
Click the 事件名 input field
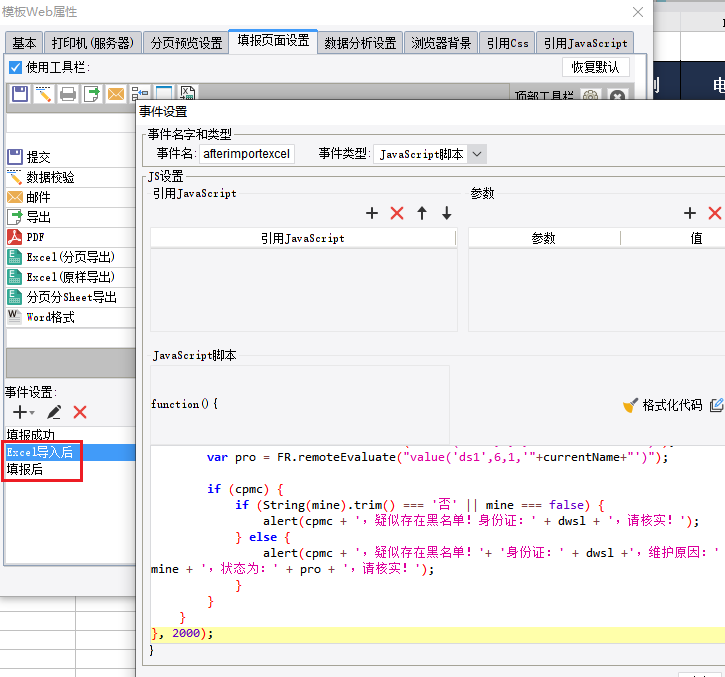(246, 154)
